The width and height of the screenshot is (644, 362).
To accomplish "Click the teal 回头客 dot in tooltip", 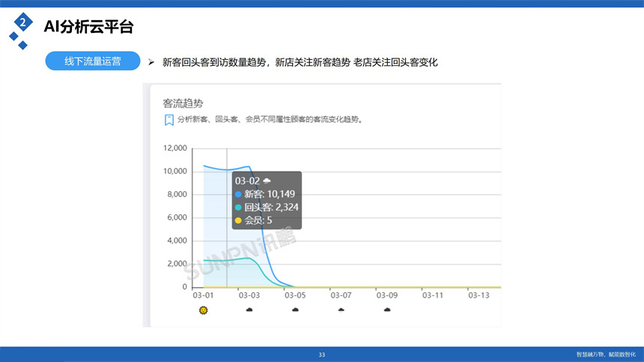I will coord(238,207).
